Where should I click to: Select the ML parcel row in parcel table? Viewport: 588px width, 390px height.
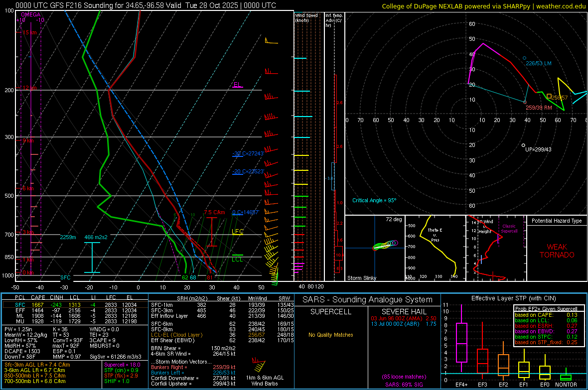[75, 316]
